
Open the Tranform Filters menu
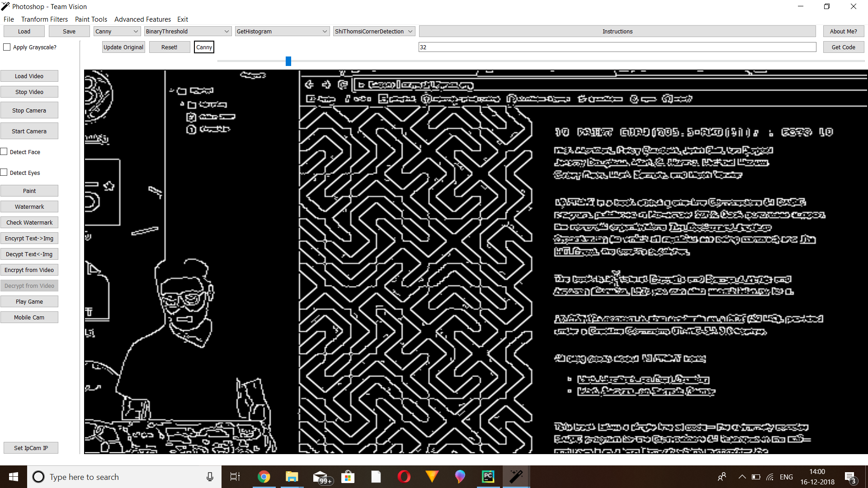[44, 19]
